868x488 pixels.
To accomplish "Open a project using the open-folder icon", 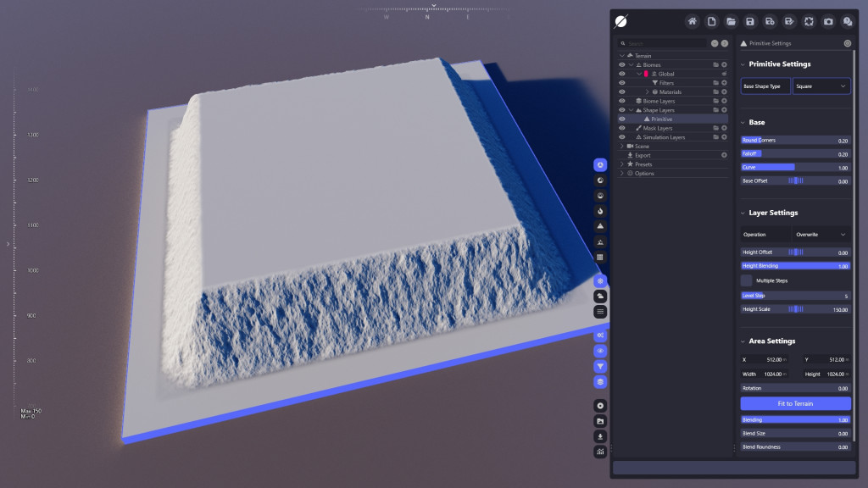I will [x=731, y=21].
